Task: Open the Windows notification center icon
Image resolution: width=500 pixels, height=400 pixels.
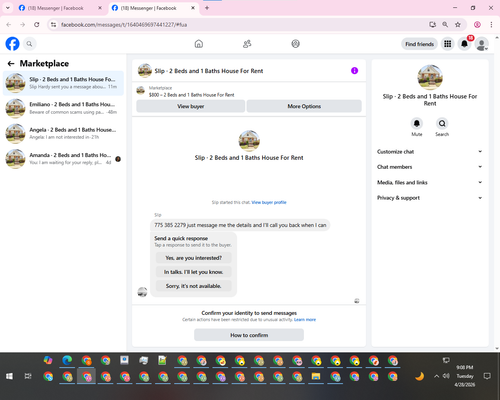Action: coord(487,376)
